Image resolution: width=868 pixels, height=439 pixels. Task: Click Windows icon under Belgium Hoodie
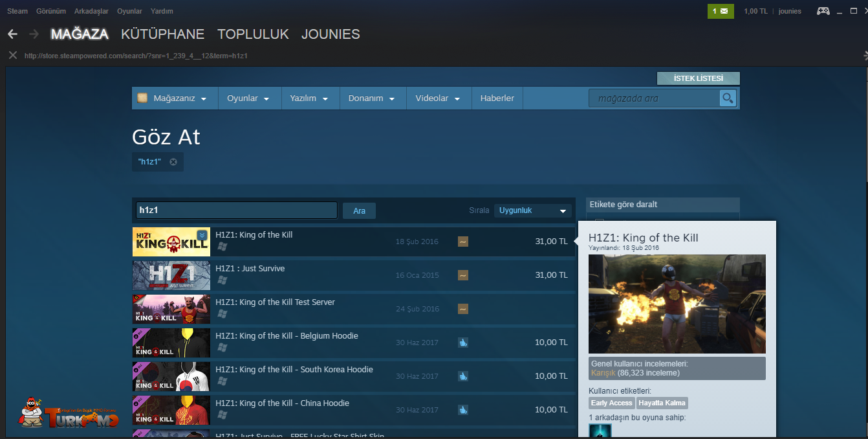pos(222,348)
